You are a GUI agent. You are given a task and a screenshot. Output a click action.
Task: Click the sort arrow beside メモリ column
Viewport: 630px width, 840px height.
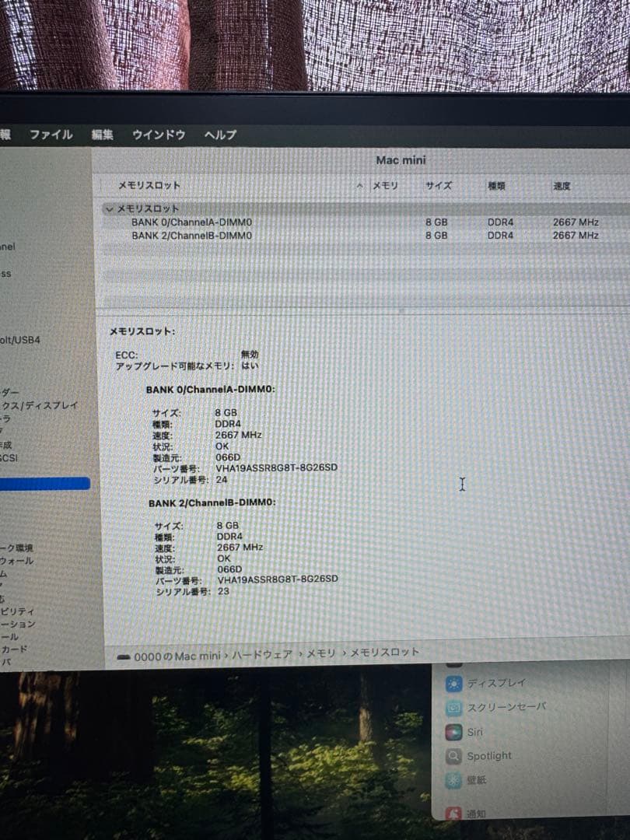(x=359, y=186)
